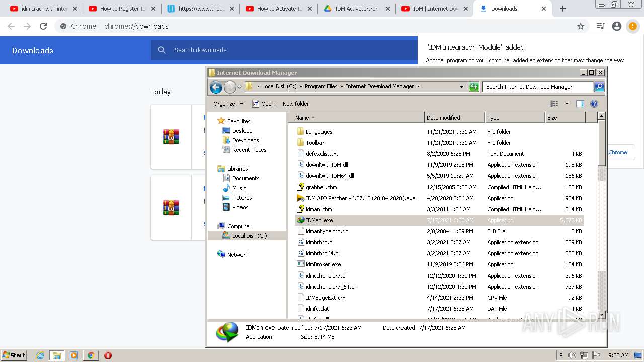
Task: Select Desktop in Favorites
Action: (x=242, y=131)
